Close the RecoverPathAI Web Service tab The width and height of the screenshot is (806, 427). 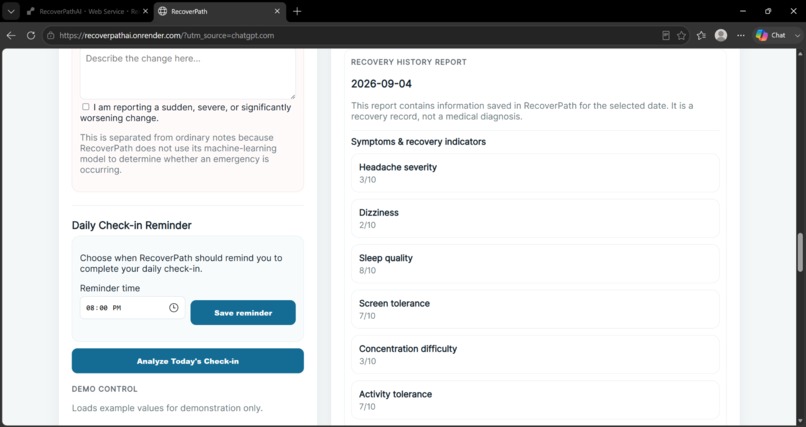pyautogui.click(x=145, y=11)
